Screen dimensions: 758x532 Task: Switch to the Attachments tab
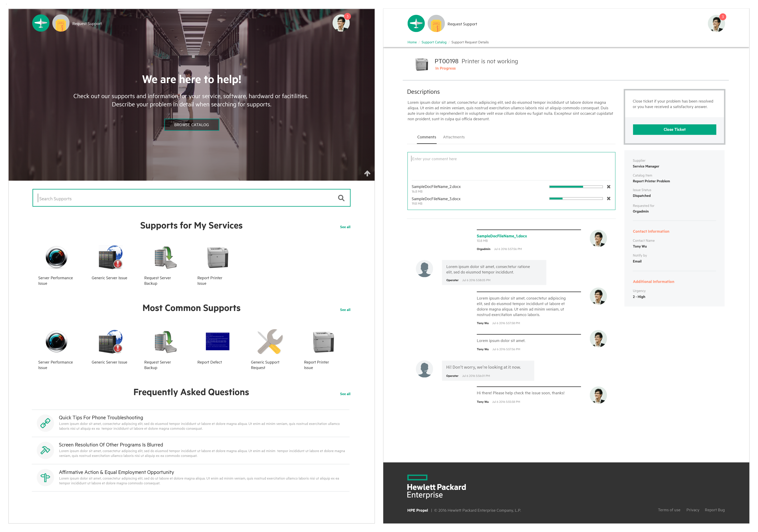pyautogui.click(x=454, y=137)
